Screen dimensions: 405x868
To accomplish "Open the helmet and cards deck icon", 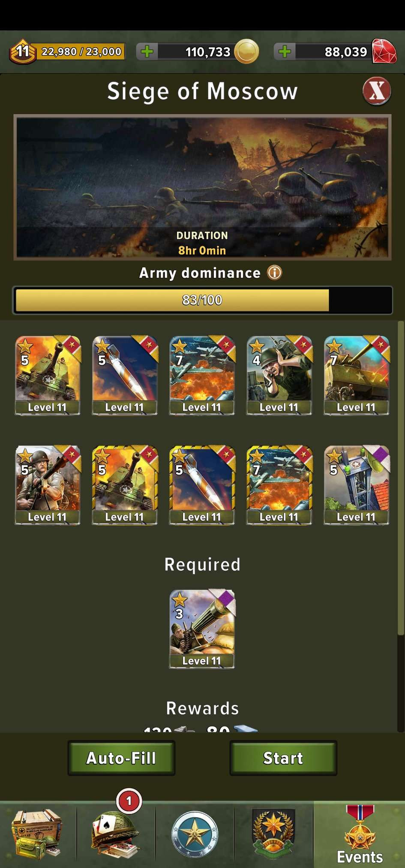I will coord(116,834).
